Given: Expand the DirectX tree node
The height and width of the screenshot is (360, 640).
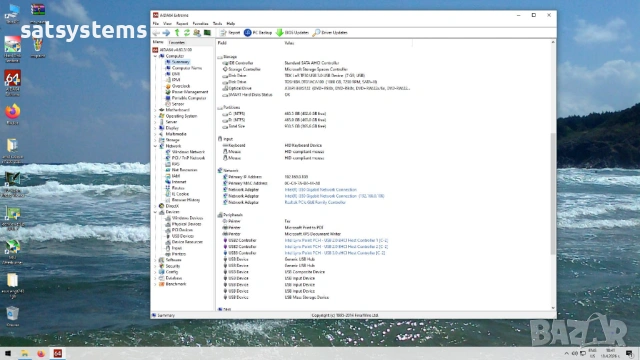Looking at the screenshot, I should [x=155, y=206].
